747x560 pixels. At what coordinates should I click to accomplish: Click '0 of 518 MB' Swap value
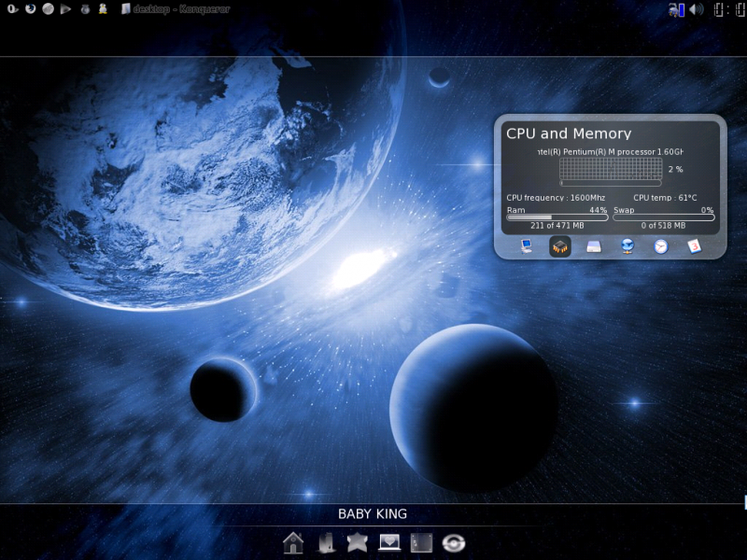664,226
